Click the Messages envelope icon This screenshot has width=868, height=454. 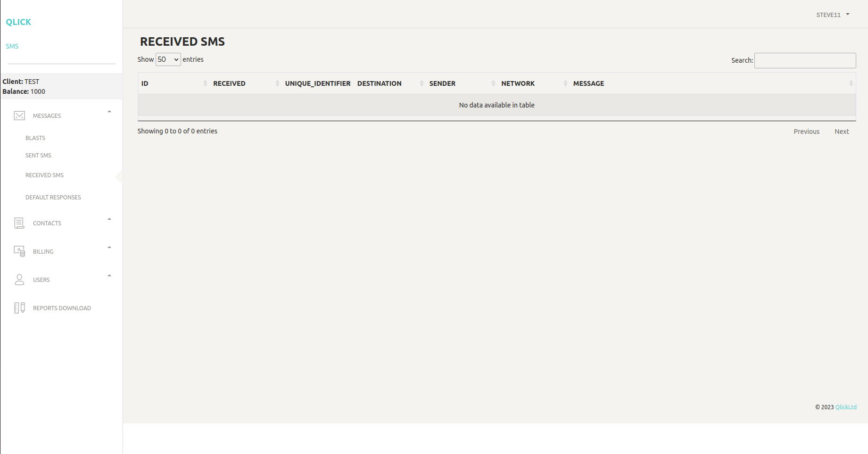(x=19, y=116)
